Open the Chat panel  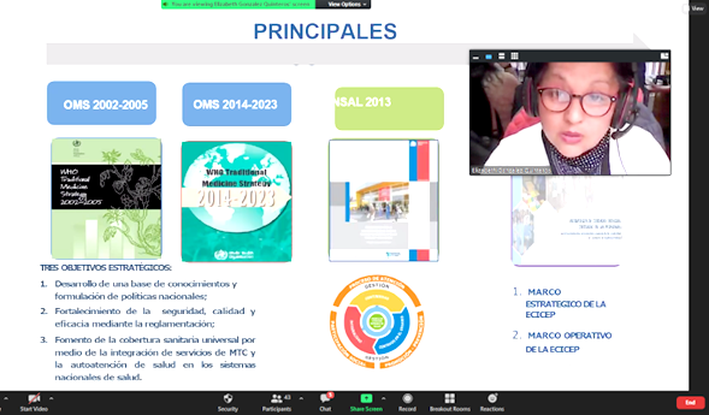pos(325,400)
